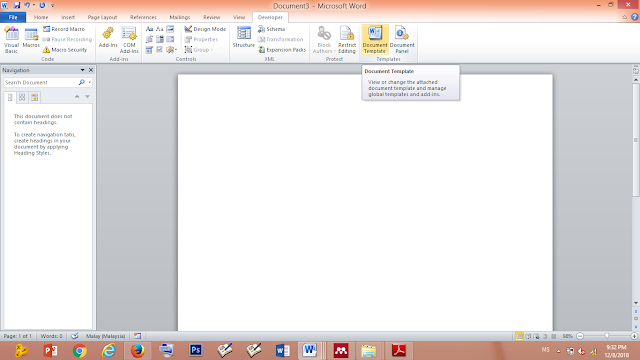640x360 pixels.
Task: Click macro recording icon in status bar
Action: point(138,336)
